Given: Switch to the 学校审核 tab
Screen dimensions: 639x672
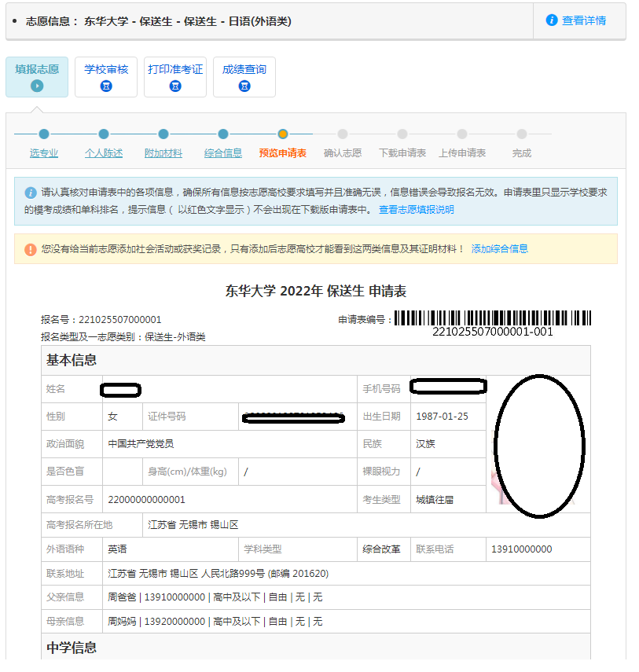Looking at the screenshot, I should coord(106,69).
